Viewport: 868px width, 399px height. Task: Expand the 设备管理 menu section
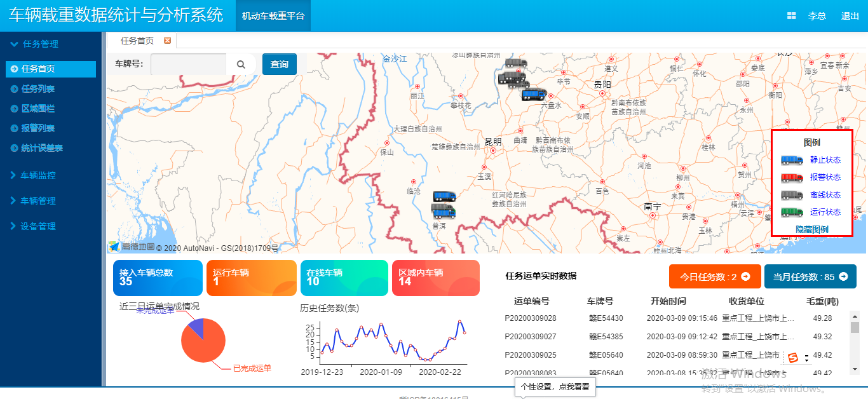(x=37, y=226)
